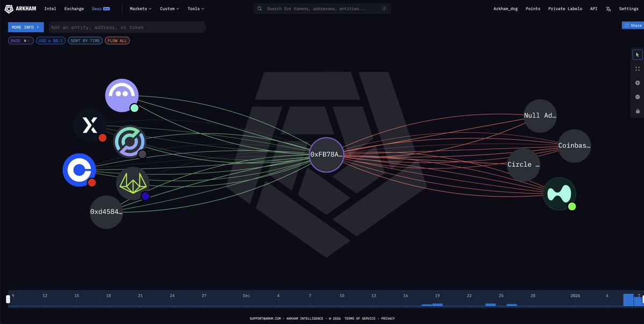644x324 pixels.
Task: Click the Arkham logo in header
Action: click(21, 9)
